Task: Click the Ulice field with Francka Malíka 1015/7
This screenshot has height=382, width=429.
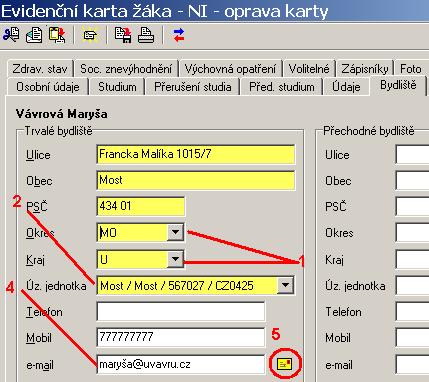Action: (196, 154)
